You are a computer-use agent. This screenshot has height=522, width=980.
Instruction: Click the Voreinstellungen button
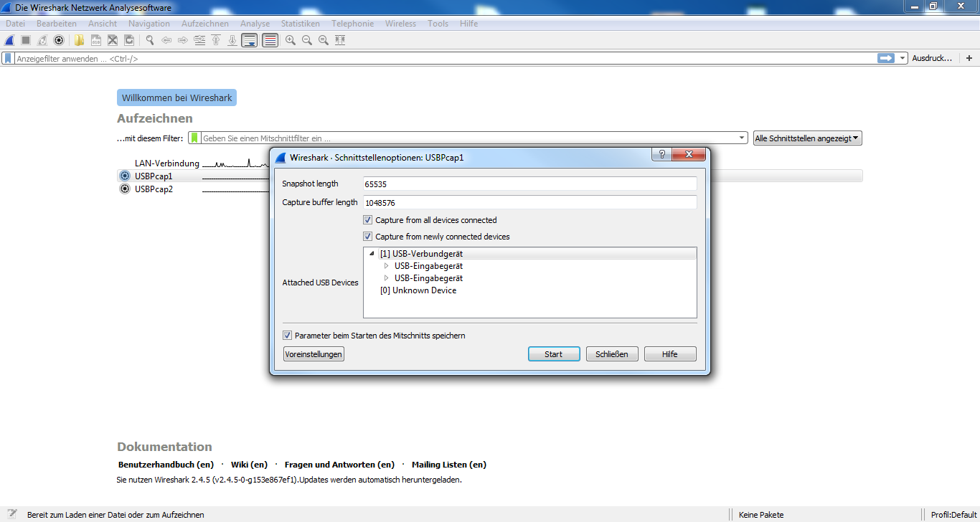pos(314,354)
